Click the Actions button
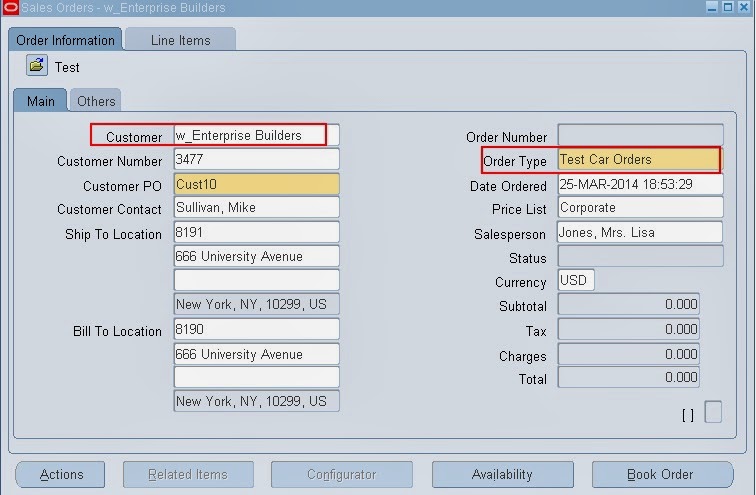This screenshot has width=756, height=495. 60,475
